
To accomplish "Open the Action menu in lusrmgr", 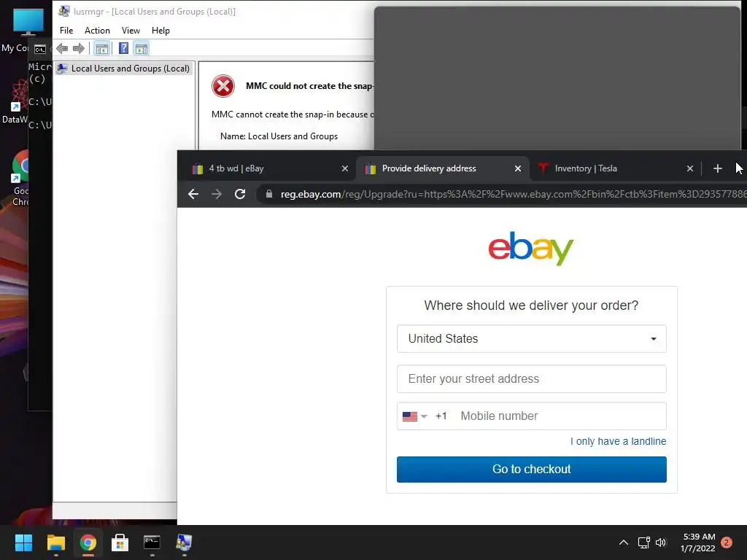I will coord(97,31).
